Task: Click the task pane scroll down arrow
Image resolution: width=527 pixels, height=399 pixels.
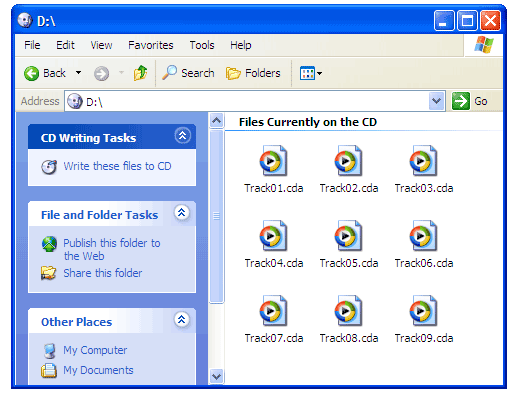Action: point(216,376)
